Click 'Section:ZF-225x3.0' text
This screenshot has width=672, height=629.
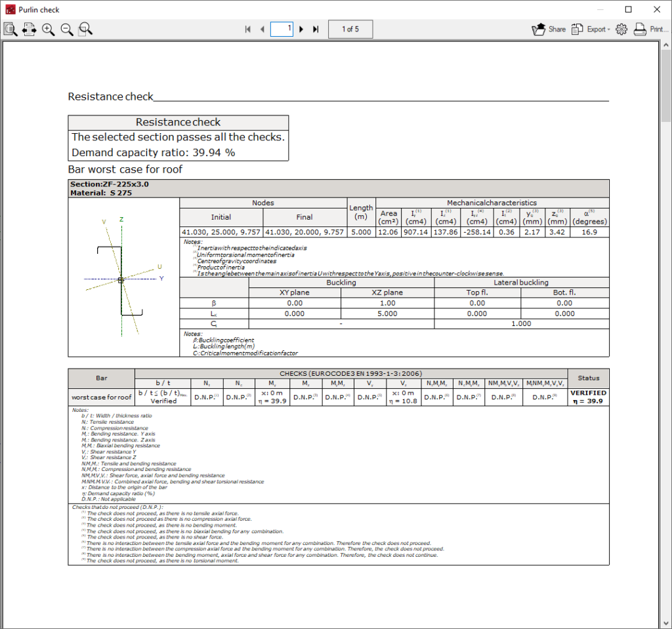point(110,184)
